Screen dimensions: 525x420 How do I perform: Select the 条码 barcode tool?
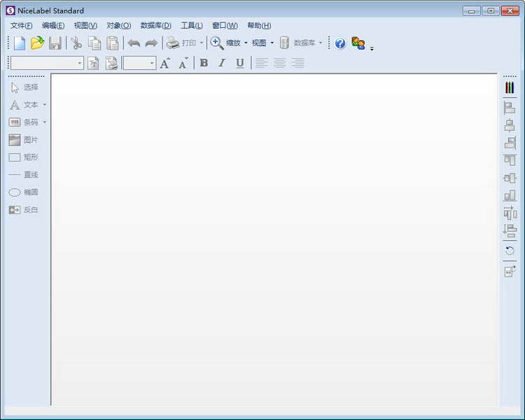click(24, 122)
